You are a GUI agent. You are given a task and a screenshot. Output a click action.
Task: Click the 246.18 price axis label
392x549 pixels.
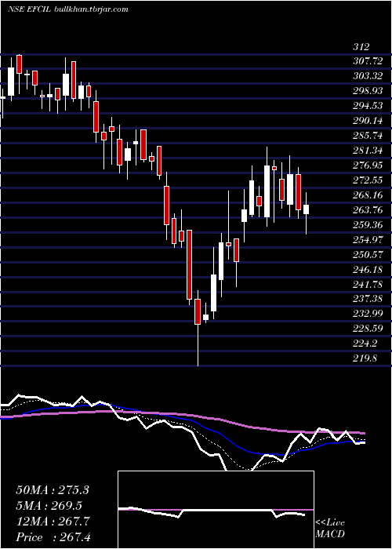click(368, 269)
